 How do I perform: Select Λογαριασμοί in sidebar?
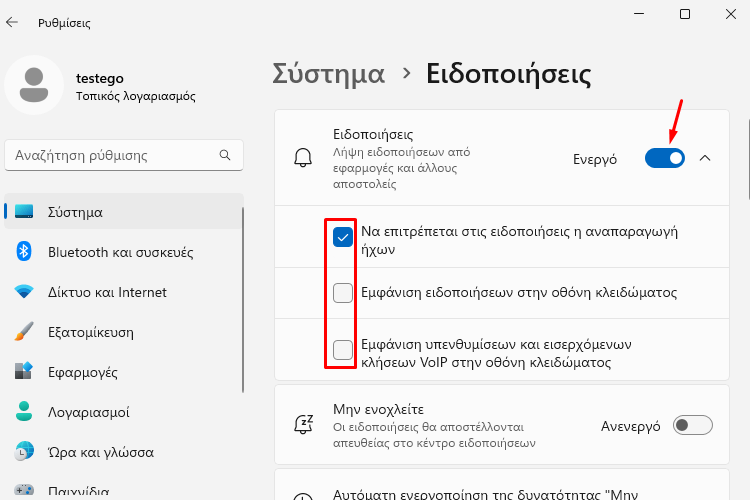point(123,411)
